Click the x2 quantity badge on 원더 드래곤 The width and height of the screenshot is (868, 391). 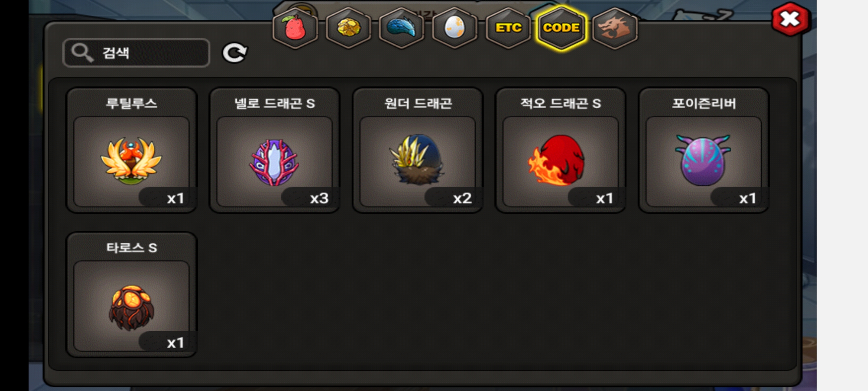453,198
